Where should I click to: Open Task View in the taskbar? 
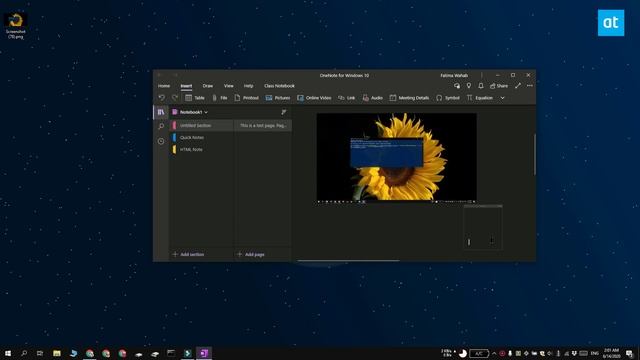tap(40, 353)
